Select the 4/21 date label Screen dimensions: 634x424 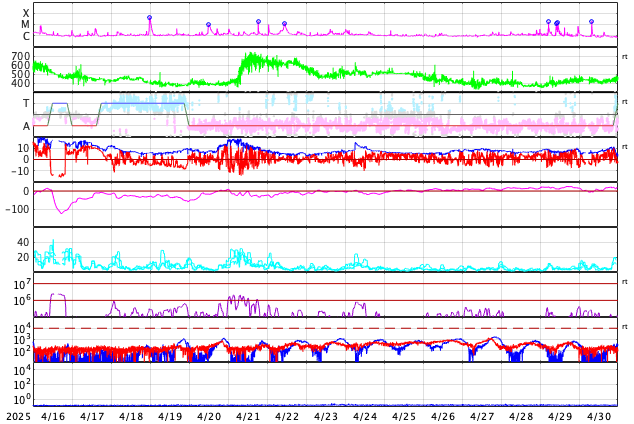coord(248,416)
